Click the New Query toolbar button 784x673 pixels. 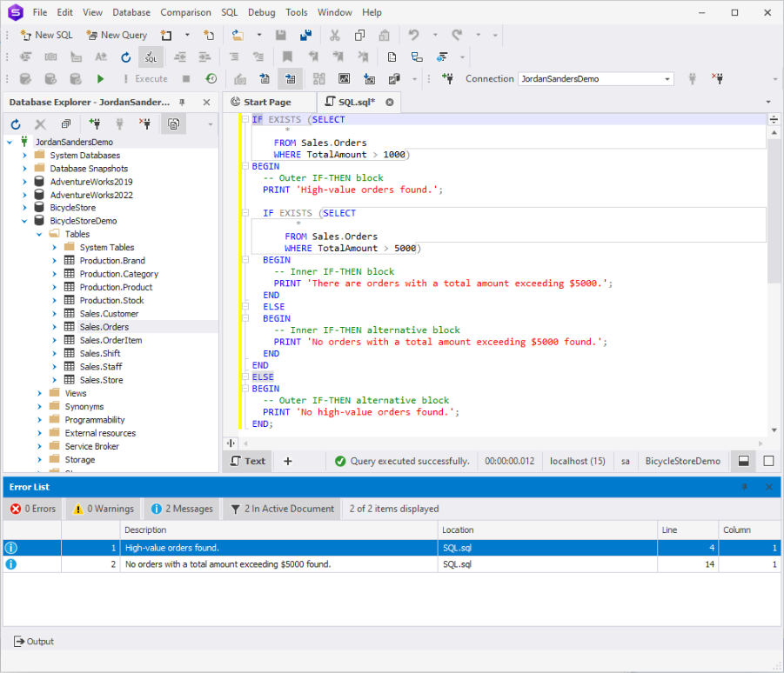click(x=117, y=35)
